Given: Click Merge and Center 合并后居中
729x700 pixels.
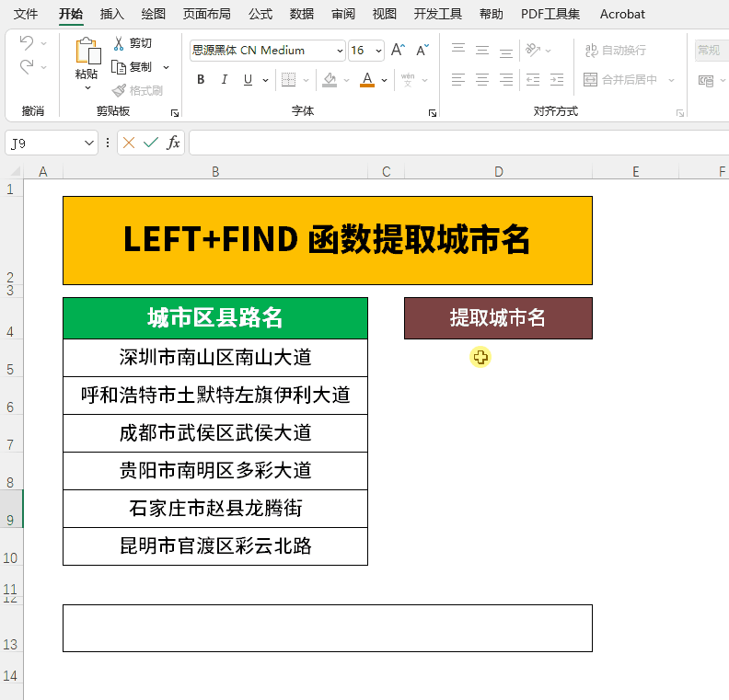Looking at the screenshot, I should pyautogui.click(x=620, y=80).
